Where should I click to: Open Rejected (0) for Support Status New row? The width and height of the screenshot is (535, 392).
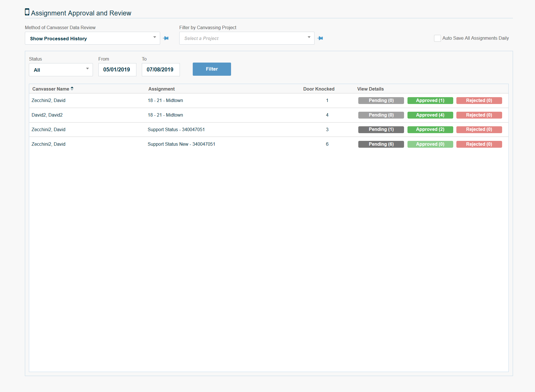[479, 144]
